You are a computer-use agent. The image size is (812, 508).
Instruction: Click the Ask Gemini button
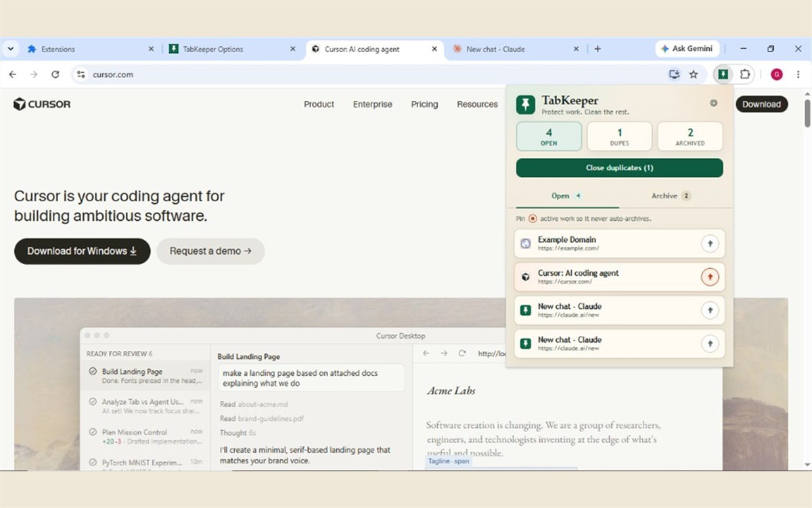click(687, 49)
